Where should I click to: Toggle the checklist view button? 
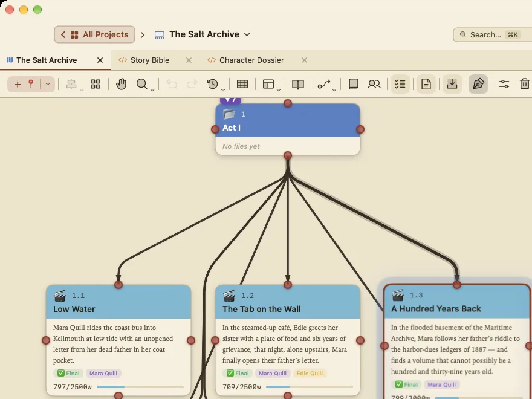[400, 84]
